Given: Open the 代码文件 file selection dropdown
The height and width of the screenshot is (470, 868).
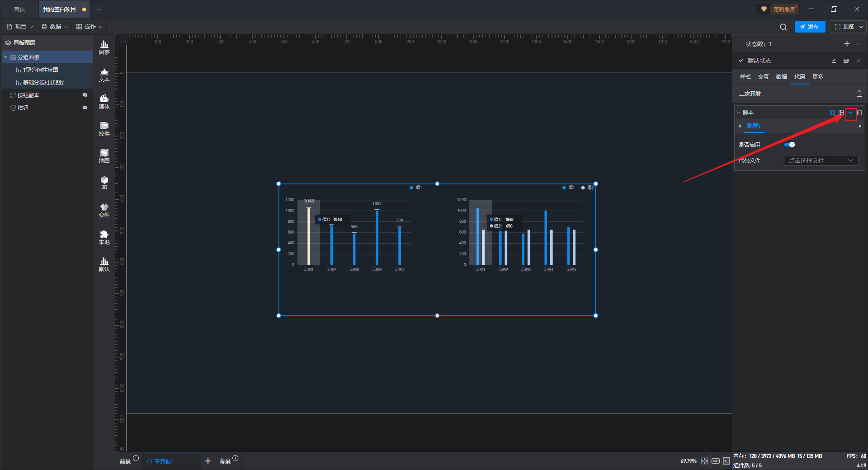Looking at the screenshot, I should (821, 160).
